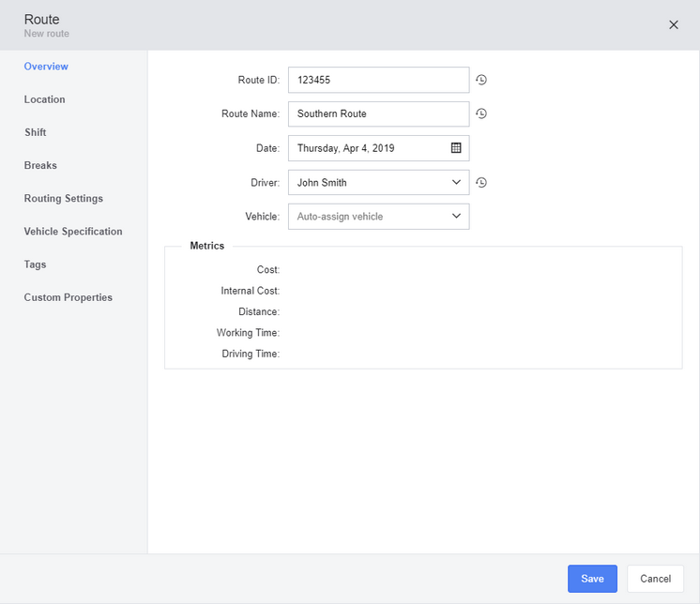Focus the Route Name input field
This screenshot has height=604, width=700.
click(378, 113)
